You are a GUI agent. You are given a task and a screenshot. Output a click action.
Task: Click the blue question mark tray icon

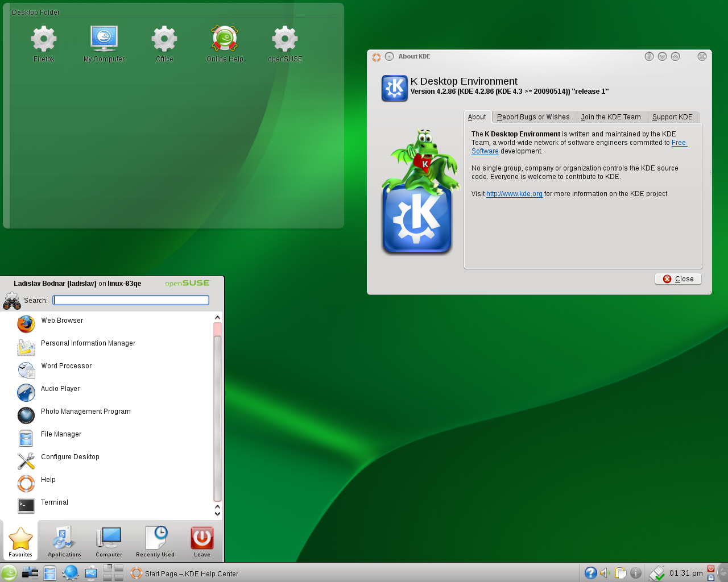(x=591, y=573)
